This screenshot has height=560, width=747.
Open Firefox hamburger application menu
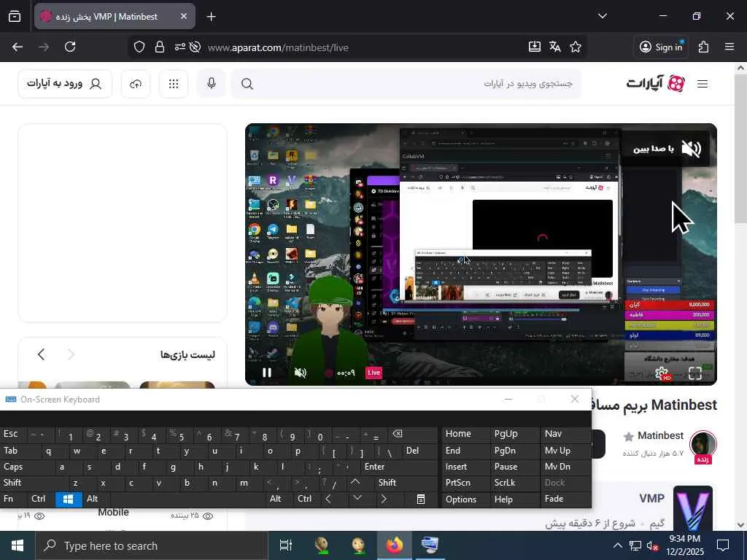(729, 47)
